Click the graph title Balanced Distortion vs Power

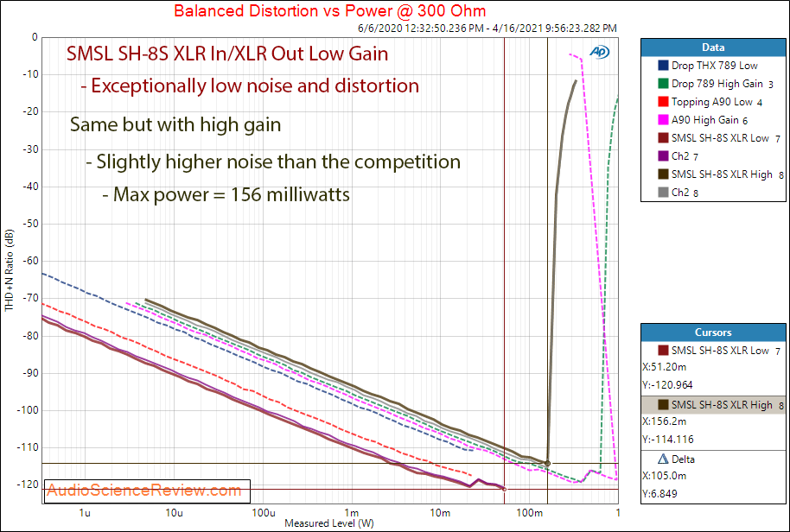(330, 10)
